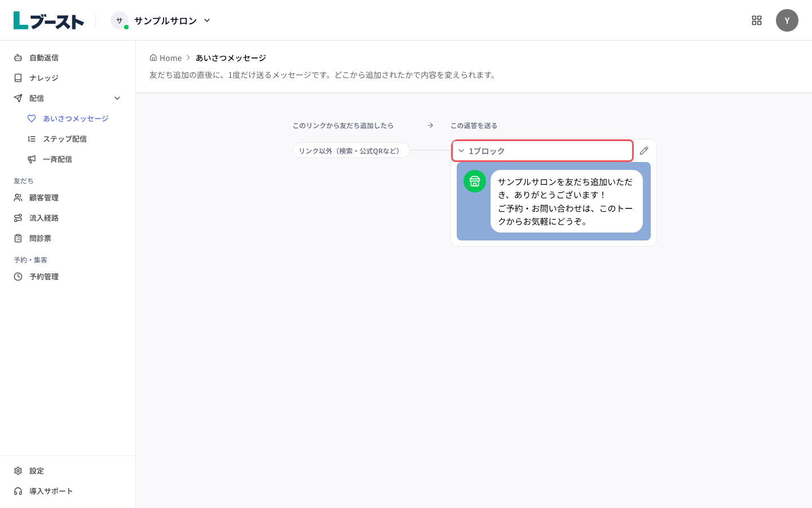Click the clipboard icon beside 問診票
The width and height of the screenshot is (812, 508).
18,238
